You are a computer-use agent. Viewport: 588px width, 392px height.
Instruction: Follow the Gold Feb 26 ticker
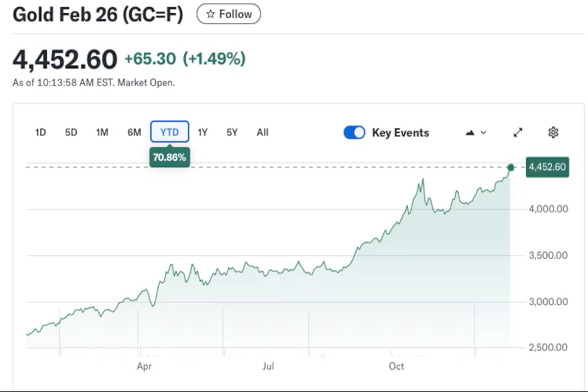point(229,14)
